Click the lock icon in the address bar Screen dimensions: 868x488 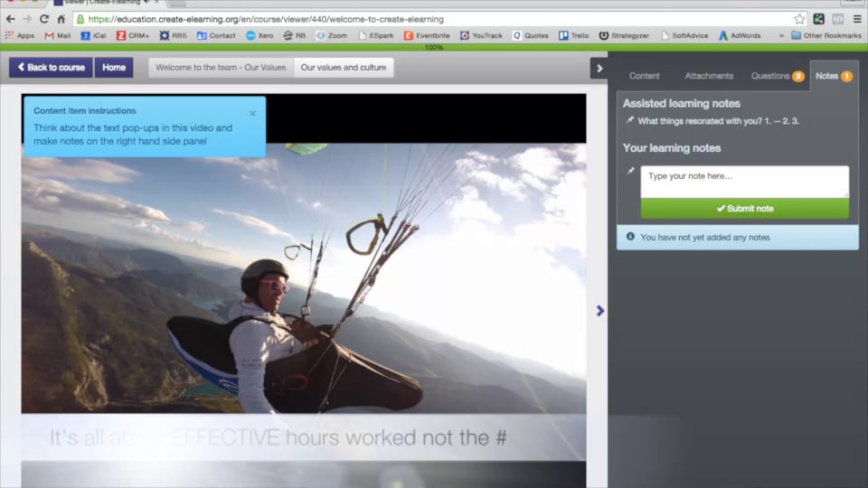pos(80,19)
